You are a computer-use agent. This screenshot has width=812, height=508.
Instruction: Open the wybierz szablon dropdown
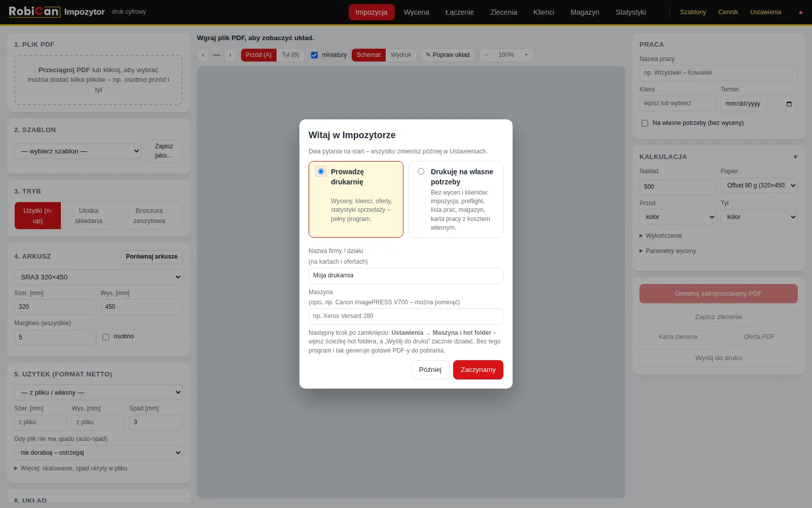[78, 151]
